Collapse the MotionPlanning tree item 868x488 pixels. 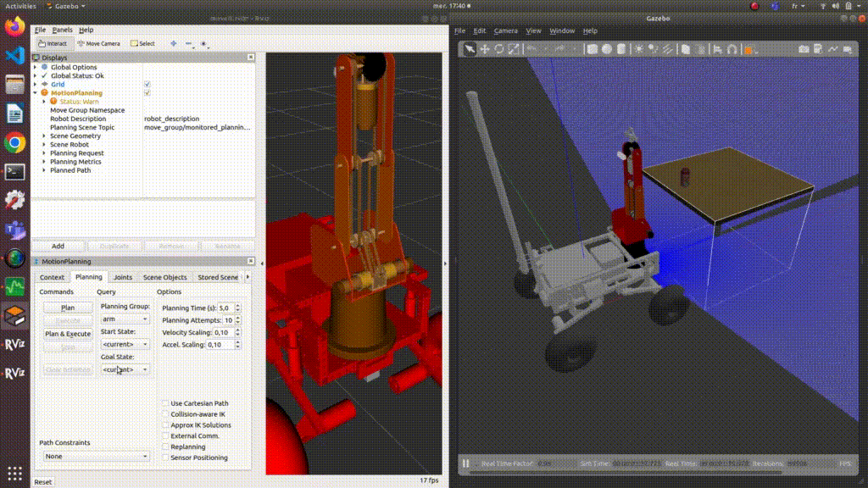[x=36, y=93]
